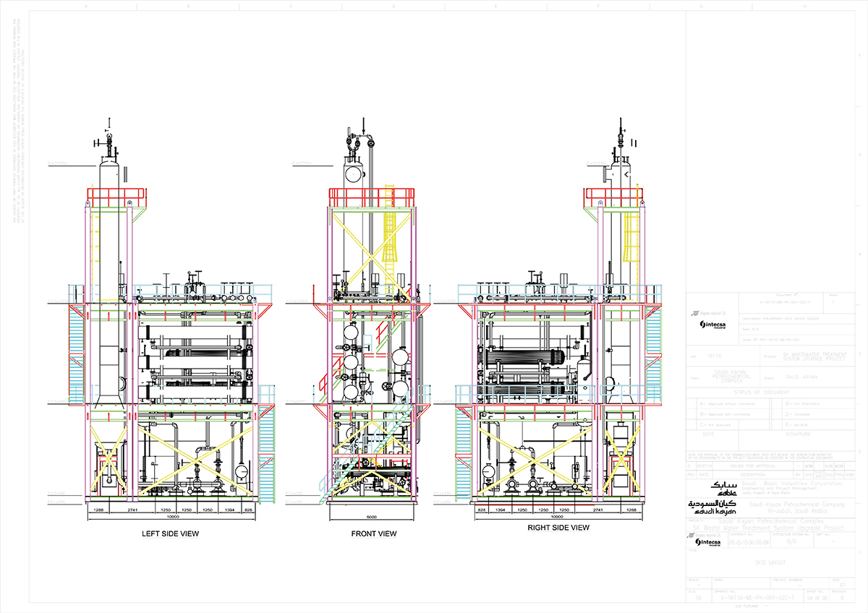Click the 5000 dimension under the front view
The height and width of the screenshot is (613, 868).
tap(372, 518)
